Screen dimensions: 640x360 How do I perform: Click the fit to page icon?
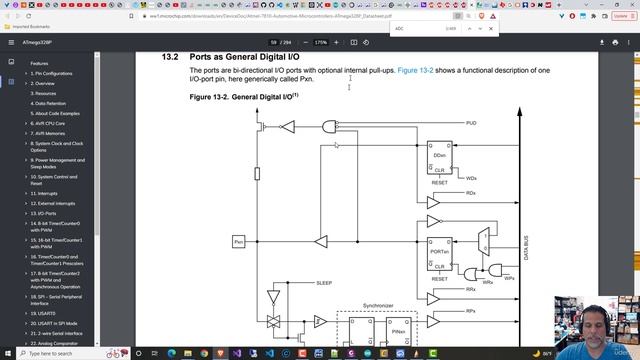click(x=354, y=42)
